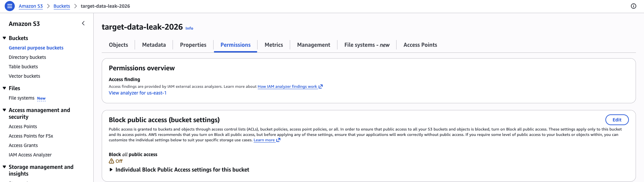Collapse Storage management and insights section
Screen dimensions: 644x182
(x=4, y=167)
